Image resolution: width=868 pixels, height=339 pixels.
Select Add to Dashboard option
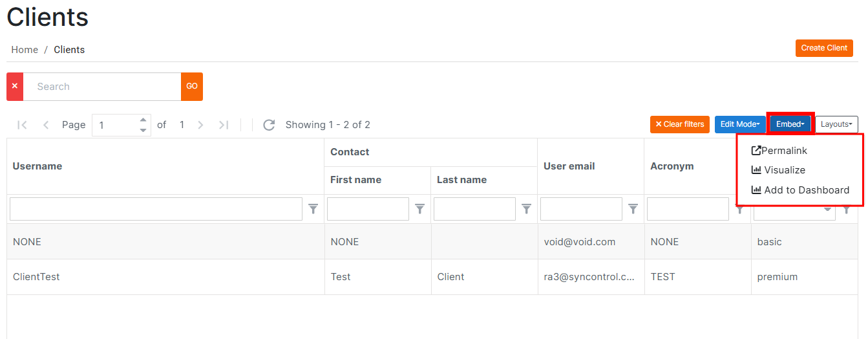coord(800,190)
